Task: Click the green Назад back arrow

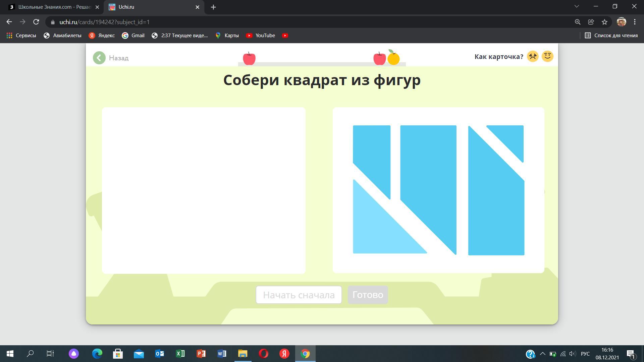Action: click(x=99, y=58)
